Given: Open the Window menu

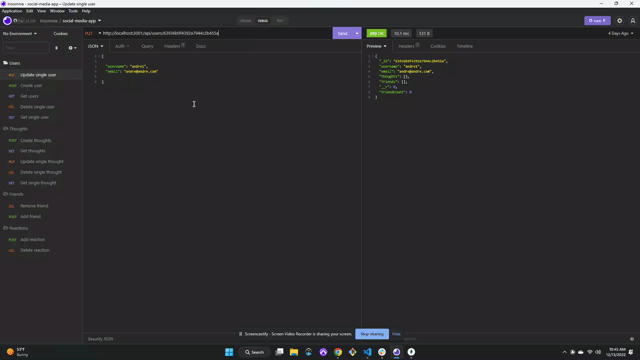Looking at the screenshot, I should [57, 11].
